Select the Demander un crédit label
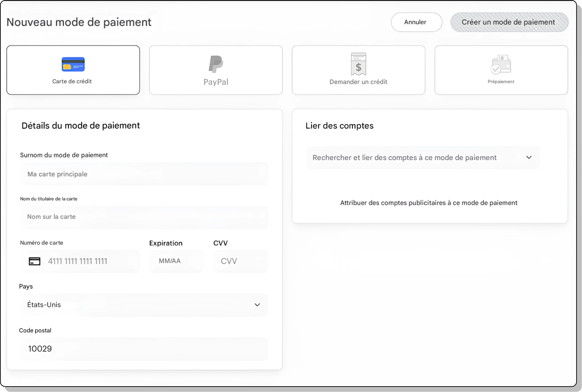 358,82
